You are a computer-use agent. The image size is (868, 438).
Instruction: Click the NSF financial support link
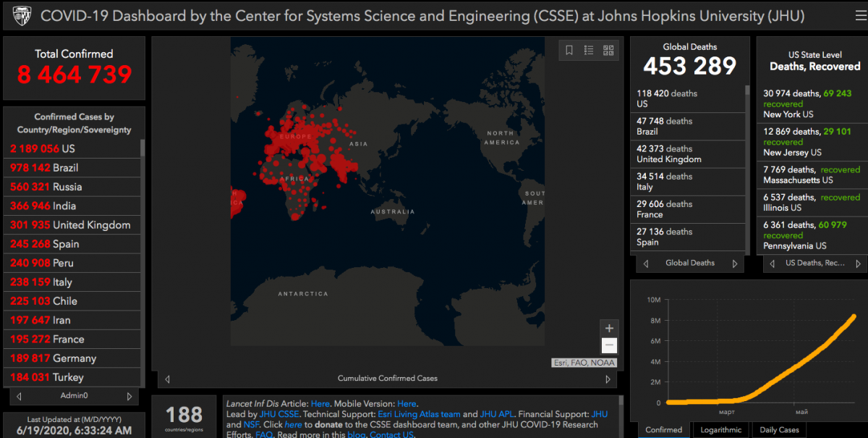click(253, 424)
